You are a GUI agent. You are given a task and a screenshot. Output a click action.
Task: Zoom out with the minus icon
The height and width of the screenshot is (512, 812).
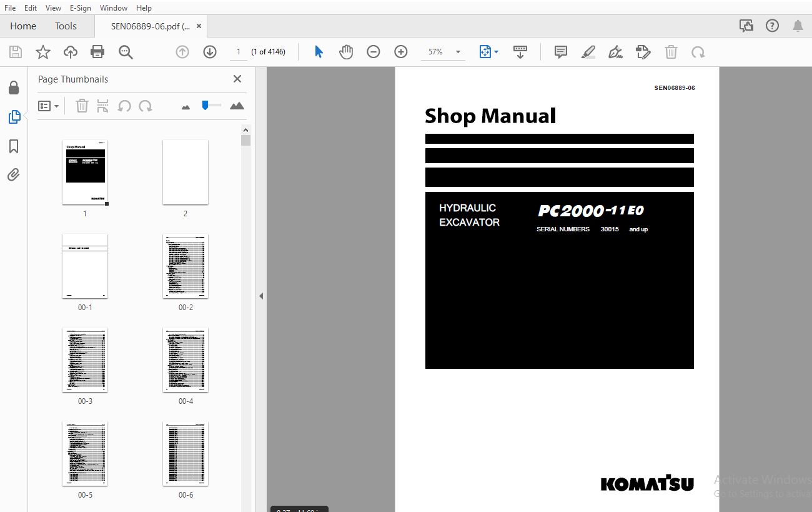pyautogui.click(x=374, y=52)
